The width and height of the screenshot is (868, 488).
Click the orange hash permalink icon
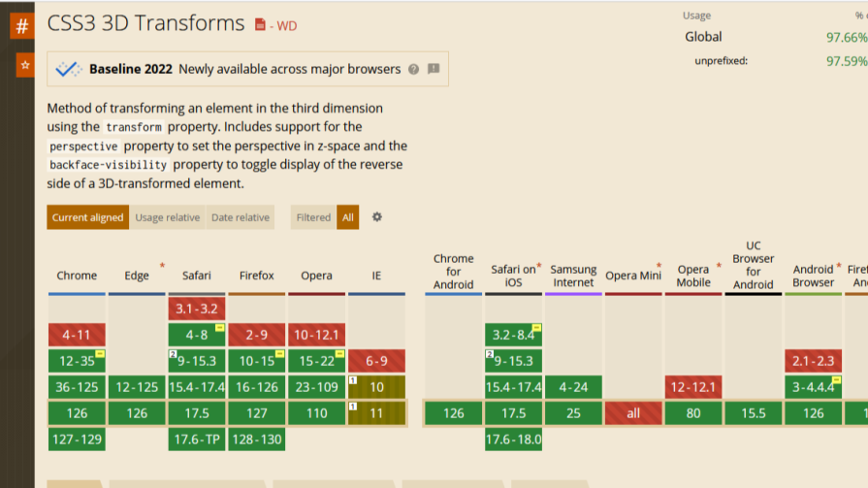click(22, 26)
